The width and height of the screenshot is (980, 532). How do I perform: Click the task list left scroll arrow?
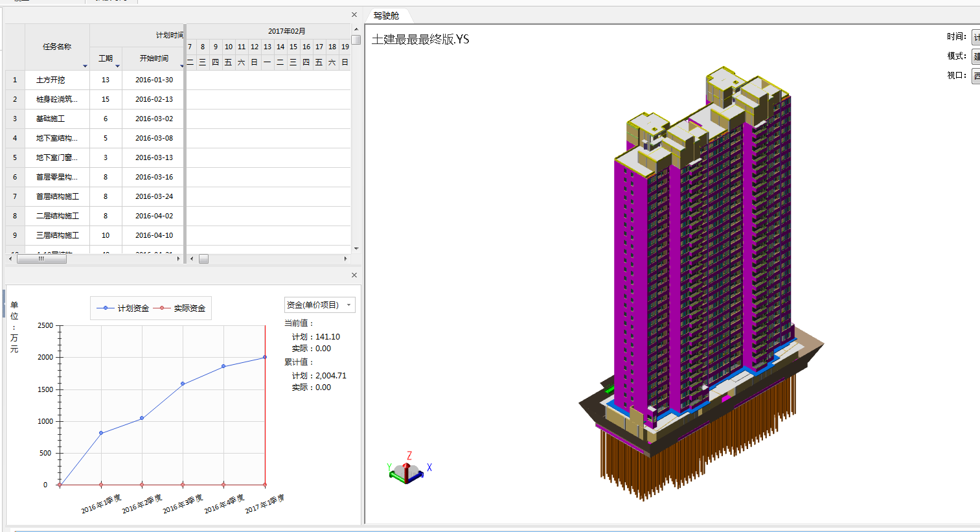click(10, 259)
